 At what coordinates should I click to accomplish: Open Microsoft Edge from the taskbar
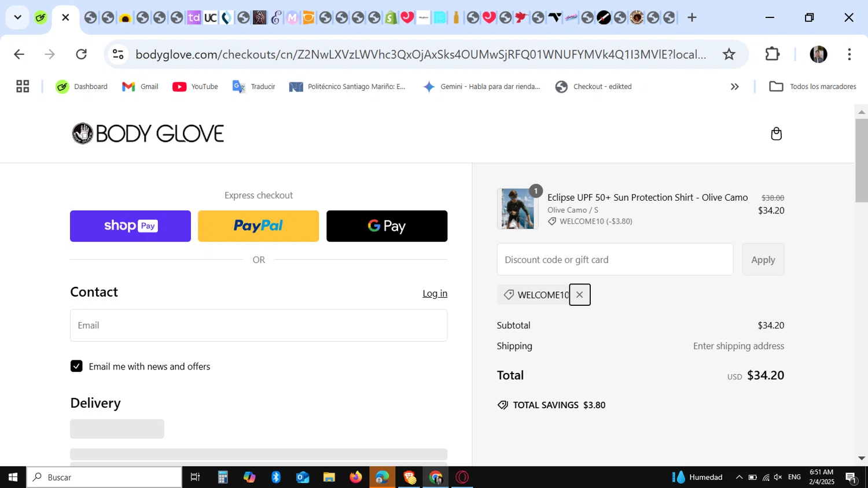point(382,477)
